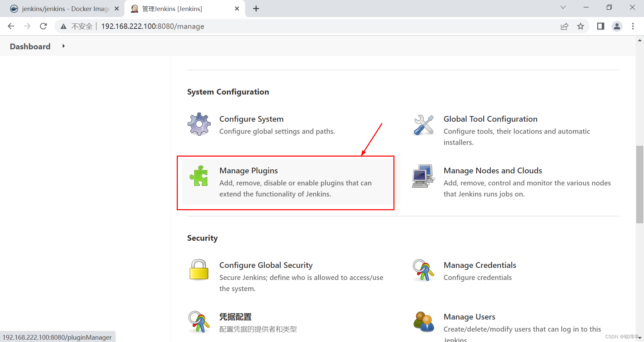Click the 配置凭据的提供者和类型 description
Image resolution: width=644 pixels, height=342 pixels.
pyautogui.click(x=258, y=329)
